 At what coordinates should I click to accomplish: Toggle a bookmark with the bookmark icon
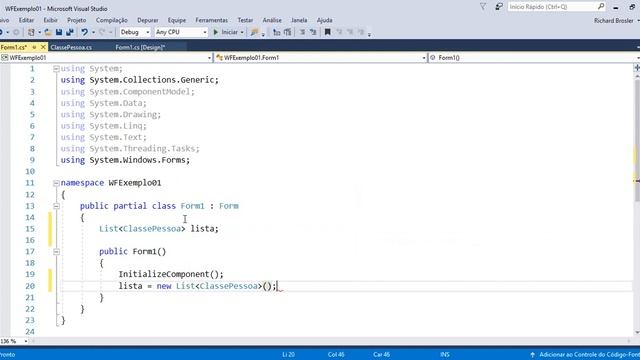327,32
